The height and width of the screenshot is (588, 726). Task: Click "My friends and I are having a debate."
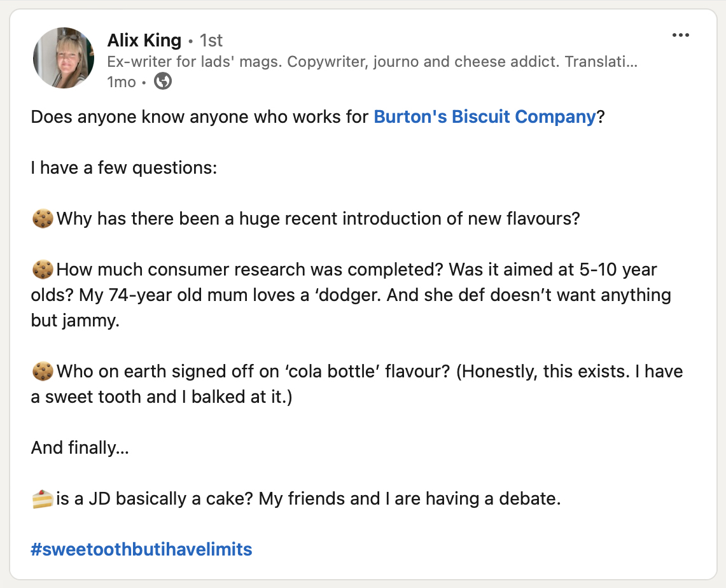[x=410, y=499]
